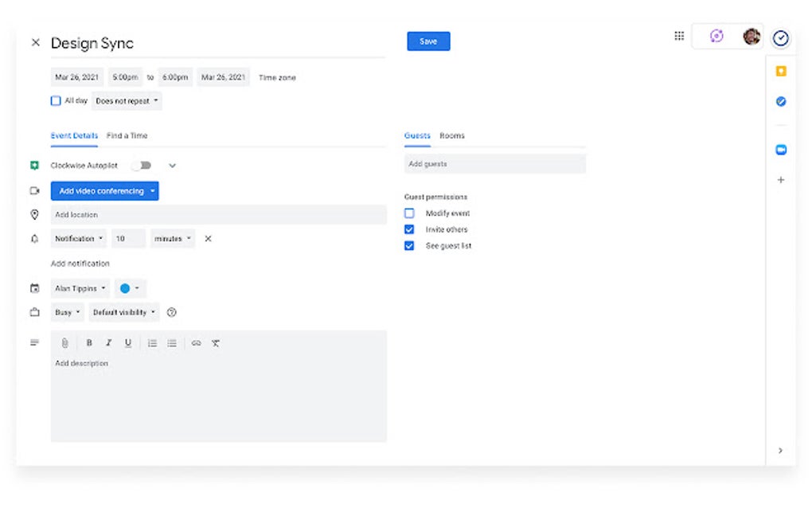The image size is (812, 508).
Task: Open the Google apps grid
Action: [679, 36]
